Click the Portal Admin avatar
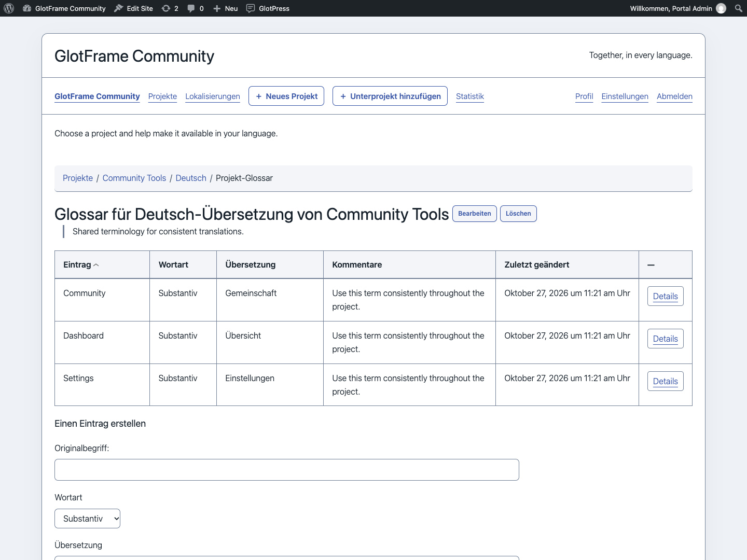 point(721,8)
